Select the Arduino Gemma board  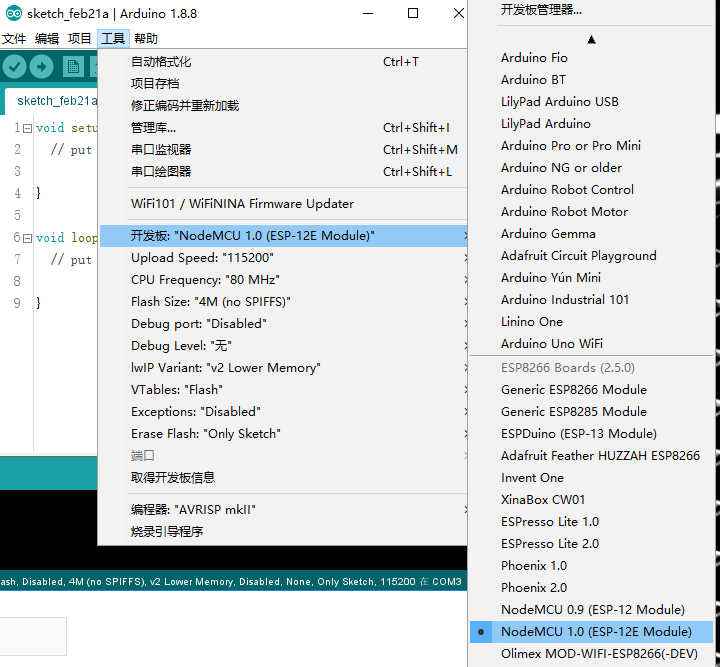tap(591, 234)
